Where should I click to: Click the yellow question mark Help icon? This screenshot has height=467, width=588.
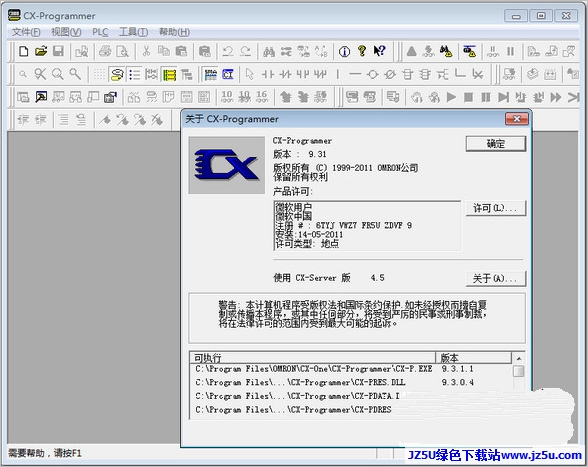pos(362,51)
